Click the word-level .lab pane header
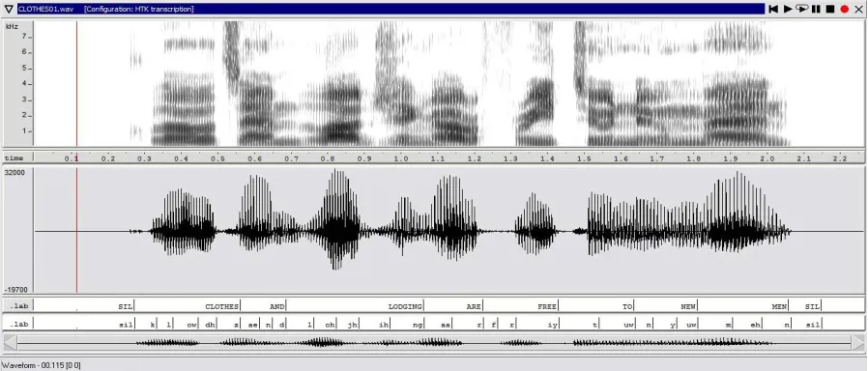Screen dimensions: 868x371 pyautogui.click(x=18, y=305)
